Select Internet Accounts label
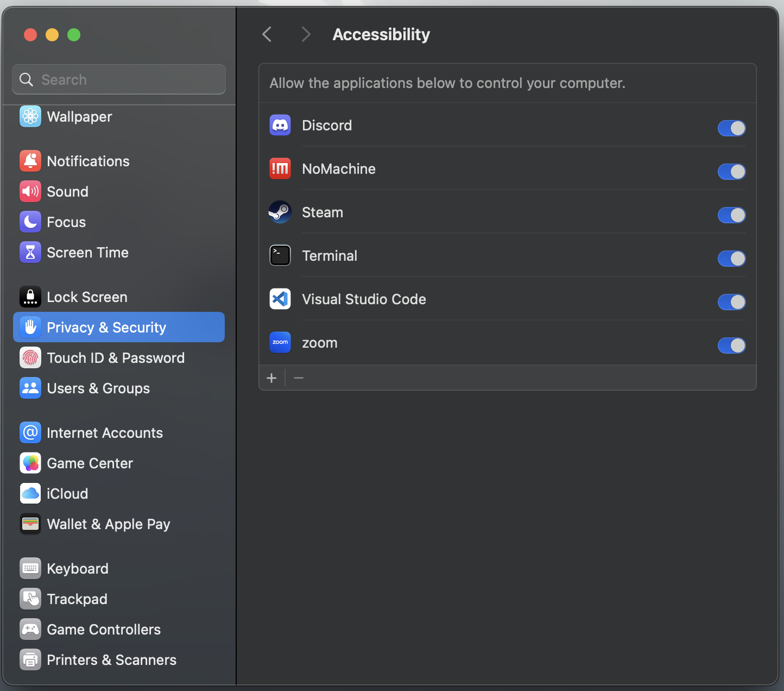The width and height of the screenshot is (784, 691). coord(105,433)
